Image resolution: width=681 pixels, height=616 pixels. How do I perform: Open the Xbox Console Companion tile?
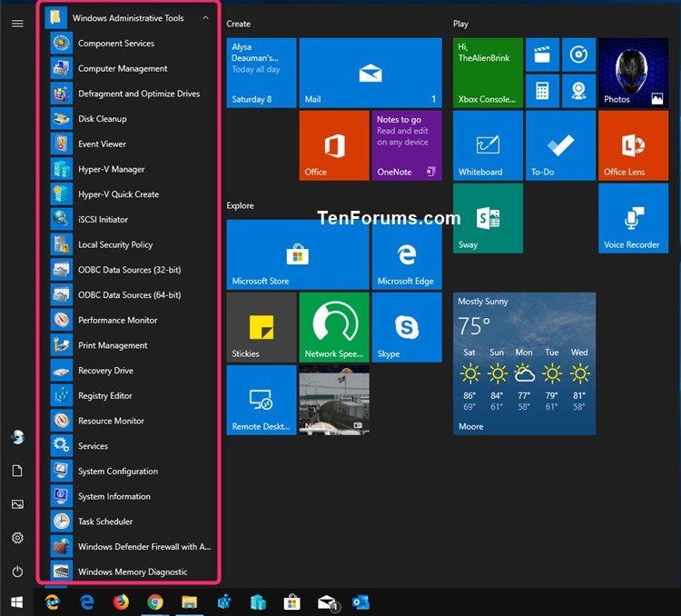pos(488,73)
